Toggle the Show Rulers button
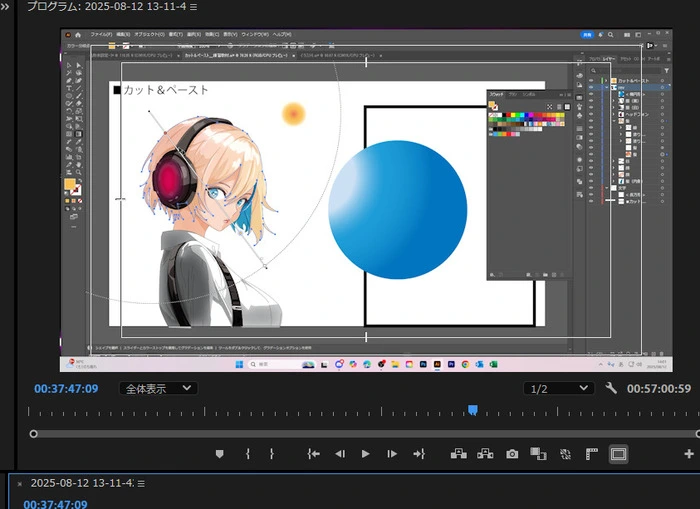Screen dimensions: 700x509 [x=592, y=454]
